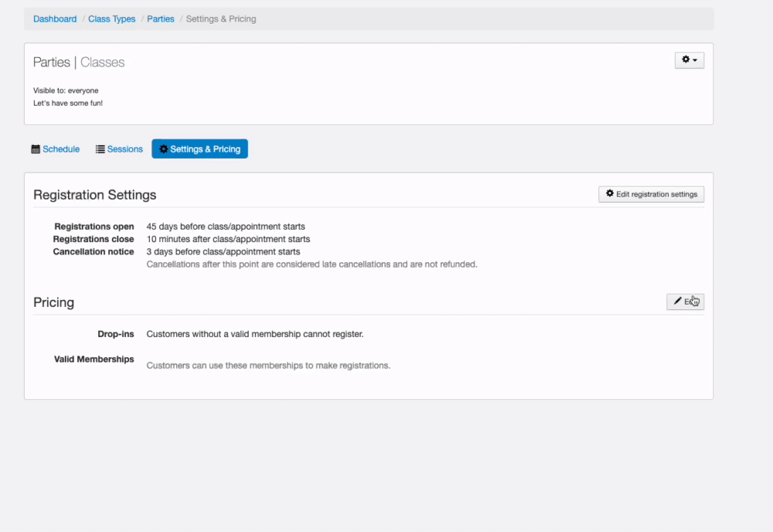Image resolution: width=773 pixels, height=532 pixels.
Task: Open the Schedule tab
Action: [61, 149]
